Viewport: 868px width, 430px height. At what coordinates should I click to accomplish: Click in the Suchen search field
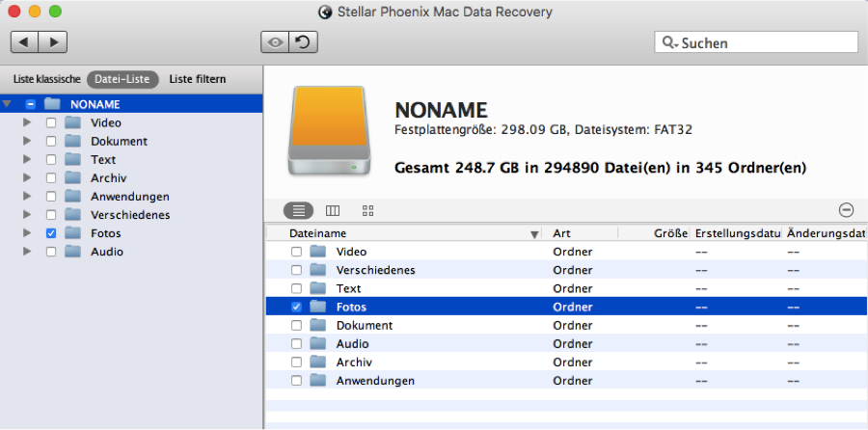tap(755, 42)
